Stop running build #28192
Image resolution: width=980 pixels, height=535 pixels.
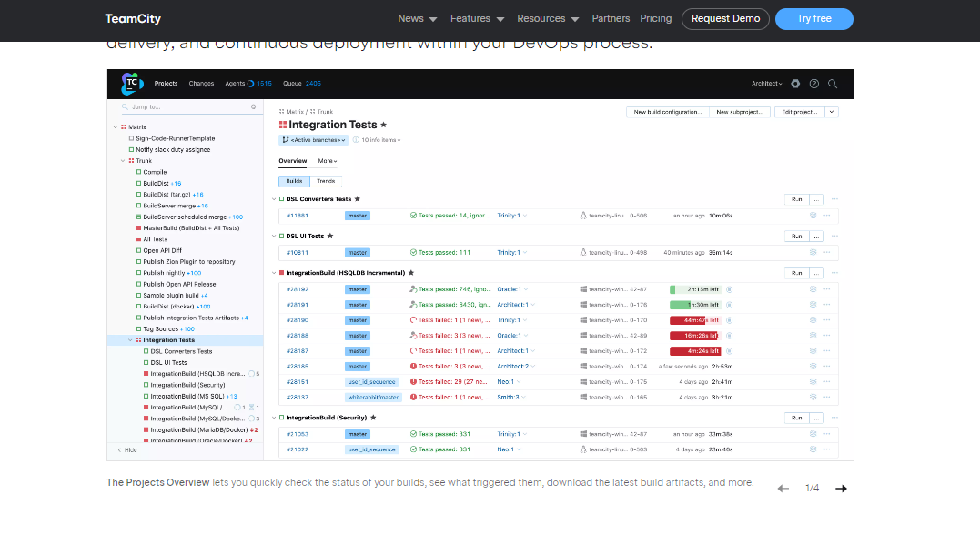coord(730,289)
